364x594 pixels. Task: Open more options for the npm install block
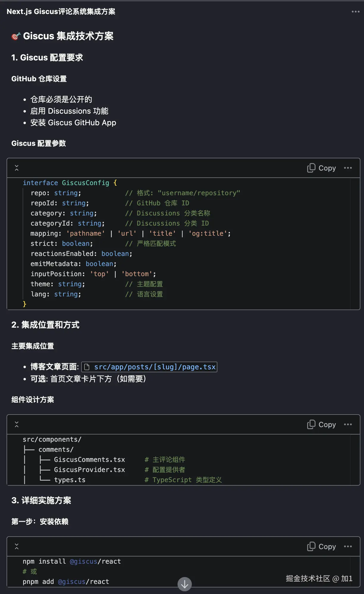pyautogui.click(x=348, y=547)
